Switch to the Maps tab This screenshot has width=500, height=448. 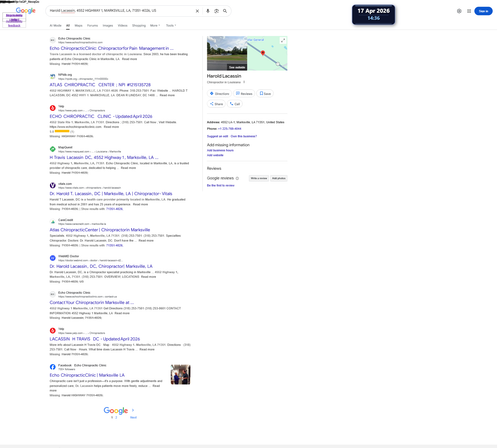click(79, 25)
